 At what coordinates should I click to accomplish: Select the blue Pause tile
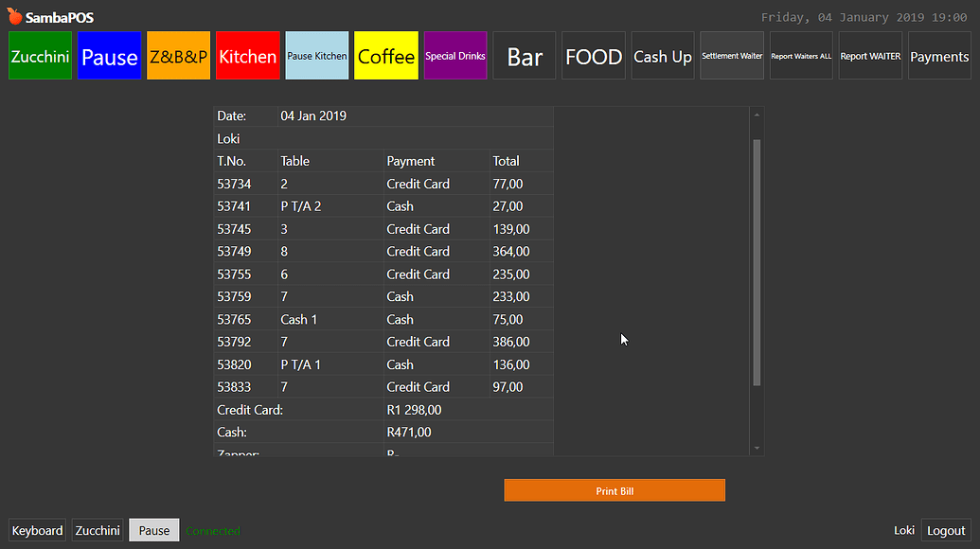pos(109,55)
